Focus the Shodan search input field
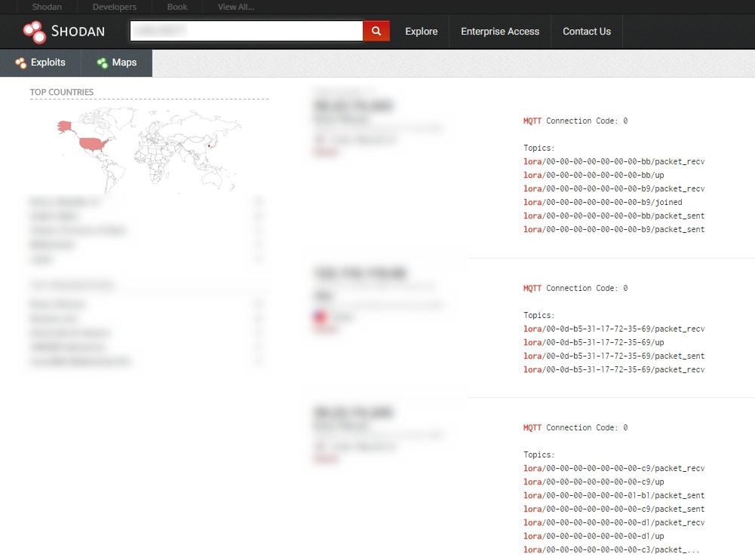The height and width of the screenshot is (560, 755). point(247,31)
